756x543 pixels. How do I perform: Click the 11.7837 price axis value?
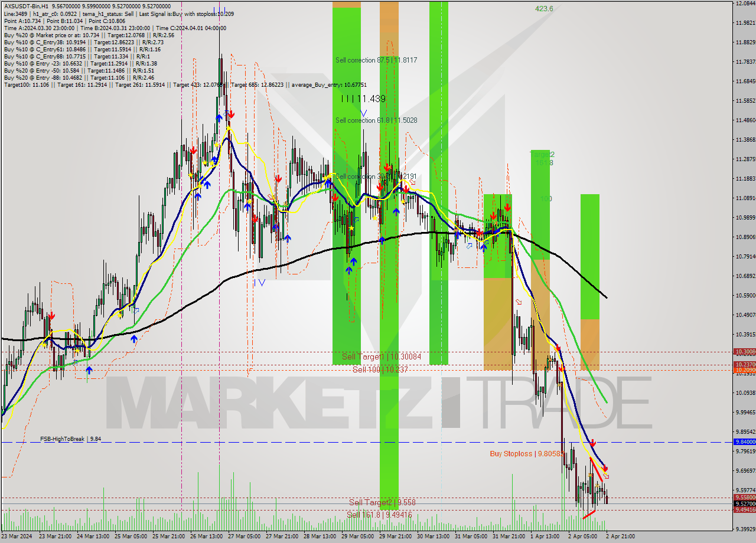(746, 62)
